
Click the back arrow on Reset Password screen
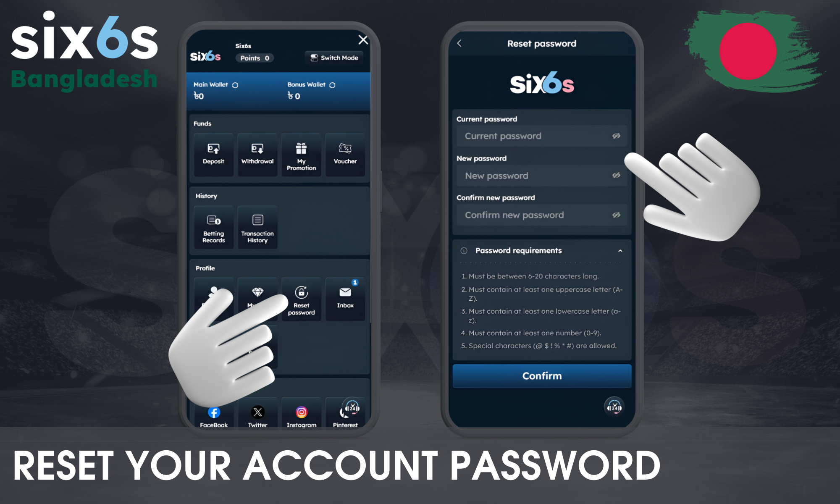459,42
